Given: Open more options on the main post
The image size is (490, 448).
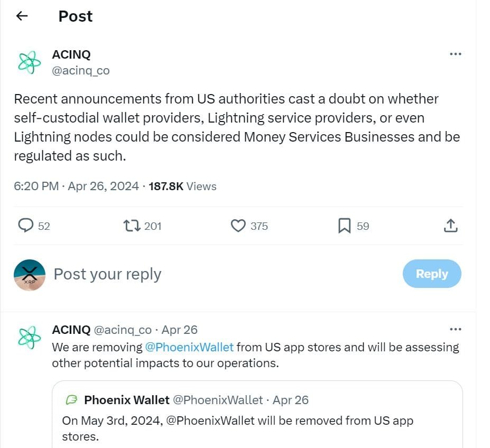Looking at the screenshot, I should (455, 54).
